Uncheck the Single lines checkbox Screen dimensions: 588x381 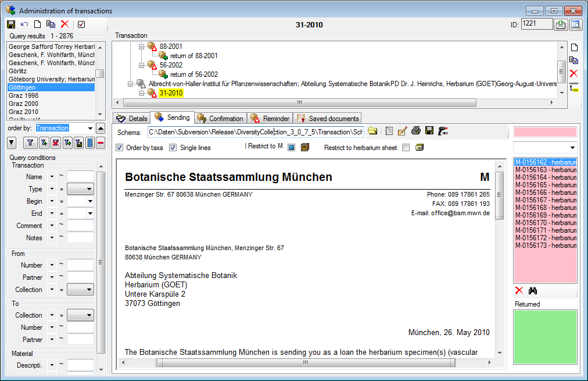(x=173, y=148)
